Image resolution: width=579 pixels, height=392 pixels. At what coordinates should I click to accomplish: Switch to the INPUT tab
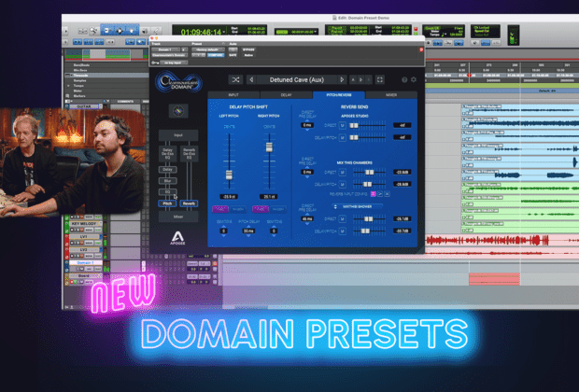(233, 95)
